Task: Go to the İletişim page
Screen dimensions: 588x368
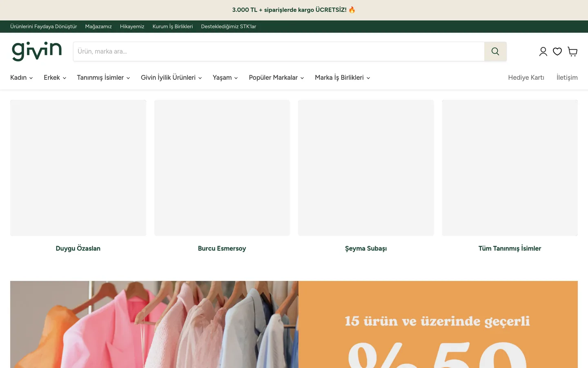Action: tap(567, 78)
